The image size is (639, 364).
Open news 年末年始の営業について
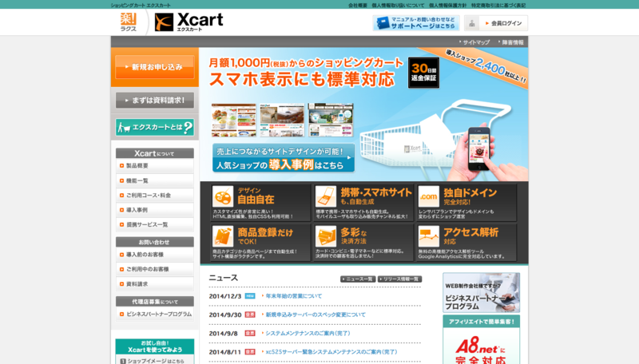tap(293, 296)
